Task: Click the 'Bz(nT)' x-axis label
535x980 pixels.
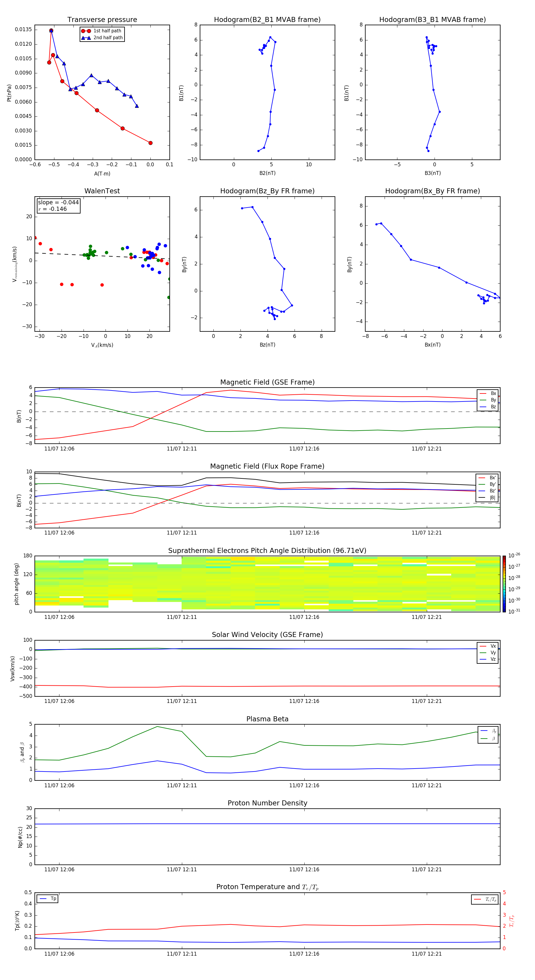Action: pos(267,345)
